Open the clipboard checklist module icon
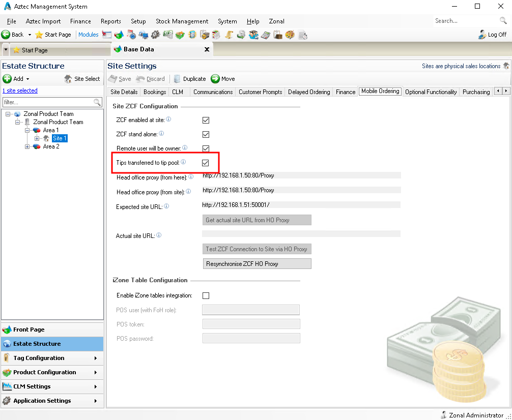512x420 pixels. pos(216,35)
